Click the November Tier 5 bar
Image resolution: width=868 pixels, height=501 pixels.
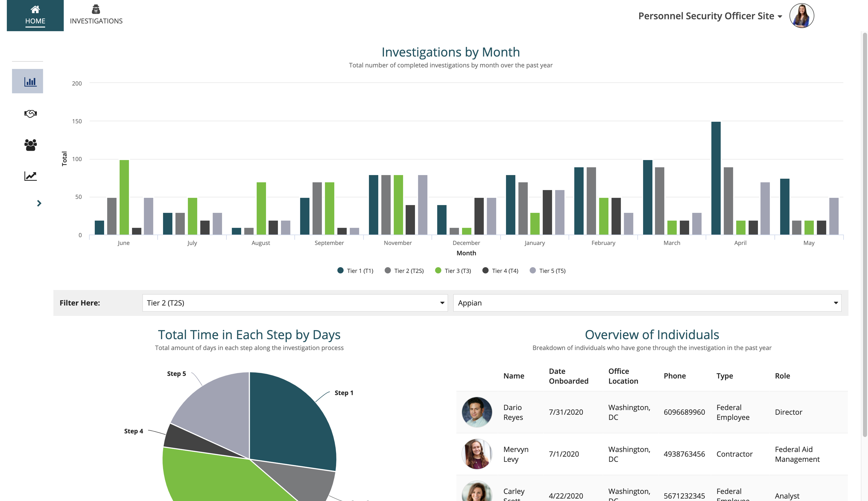tap(422, 205)
